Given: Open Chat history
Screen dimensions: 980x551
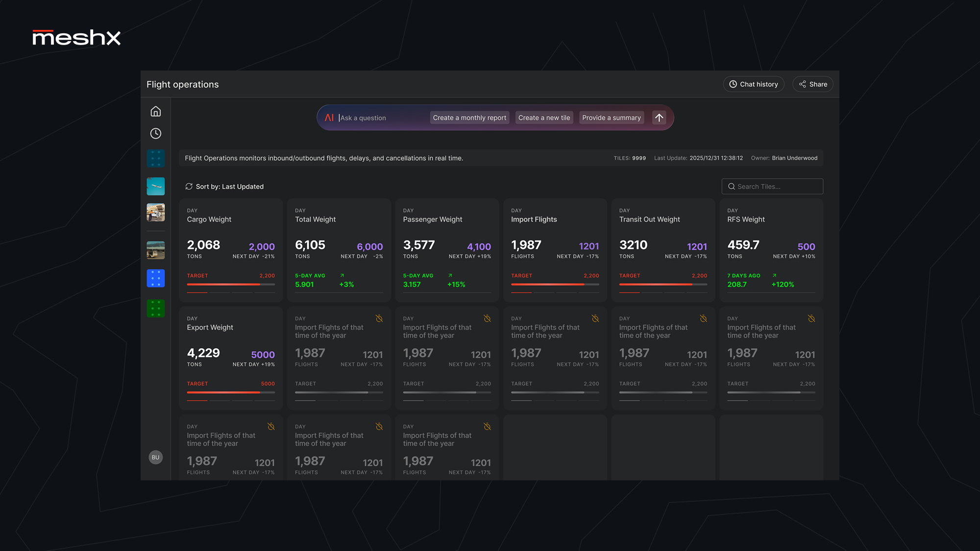Looking at the screenshot, I should (x=754, y=84).
